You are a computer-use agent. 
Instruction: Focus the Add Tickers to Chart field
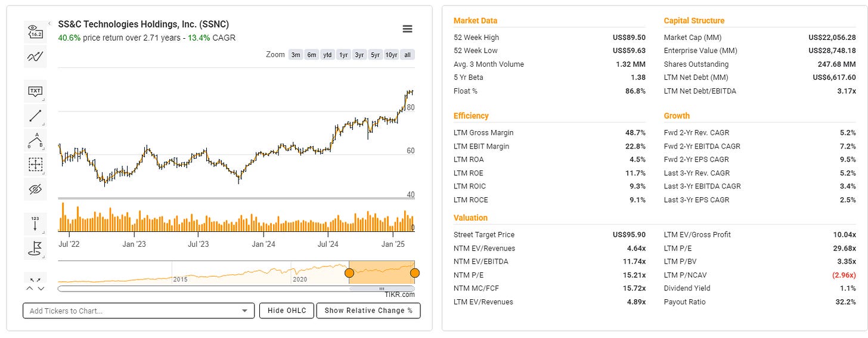(138, 311)
